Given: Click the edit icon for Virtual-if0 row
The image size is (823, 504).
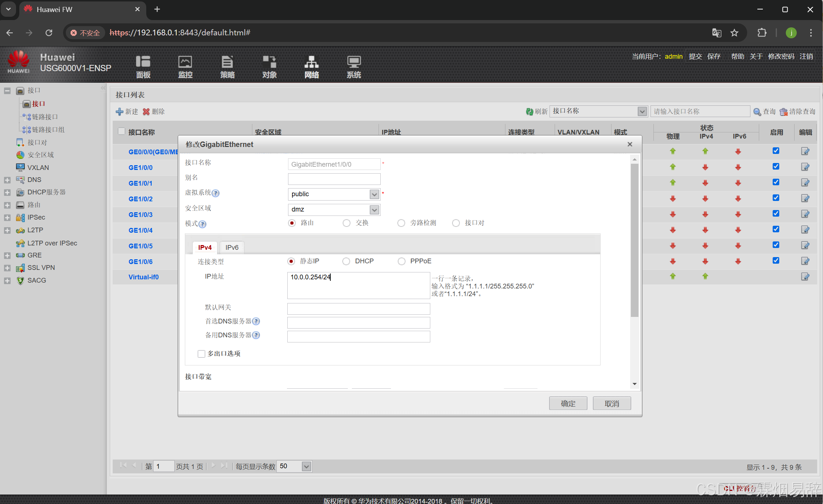Looking at the screenshot, I should click(805, 276).
